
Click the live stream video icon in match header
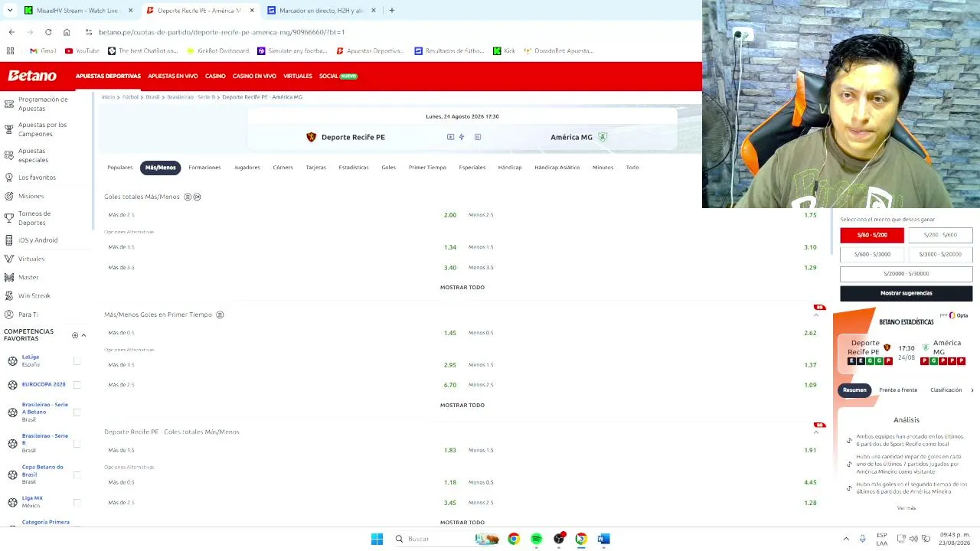(450, 137)
